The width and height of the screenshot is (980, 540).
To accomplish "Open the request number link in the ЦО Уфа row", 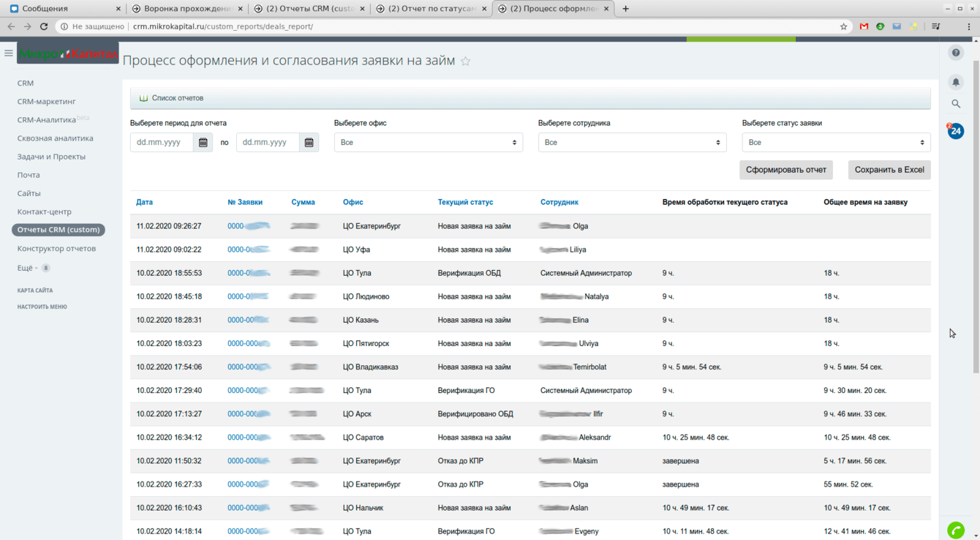I will (249, 250).
